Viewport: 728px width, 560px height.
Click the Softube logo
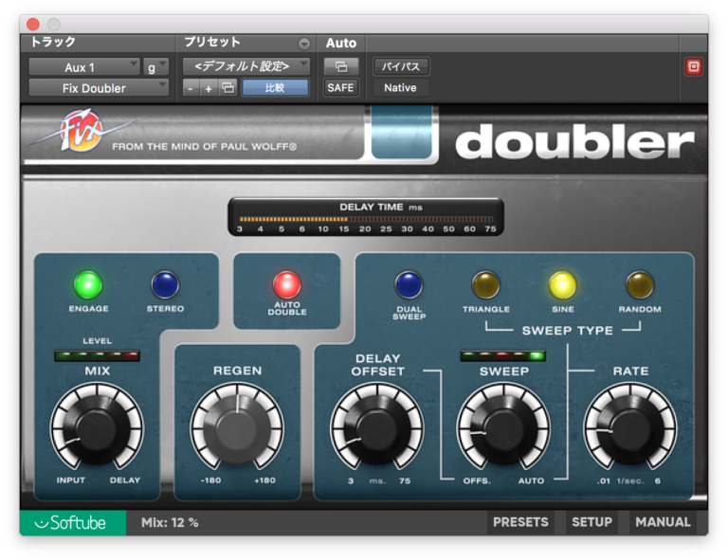[72, 523]
